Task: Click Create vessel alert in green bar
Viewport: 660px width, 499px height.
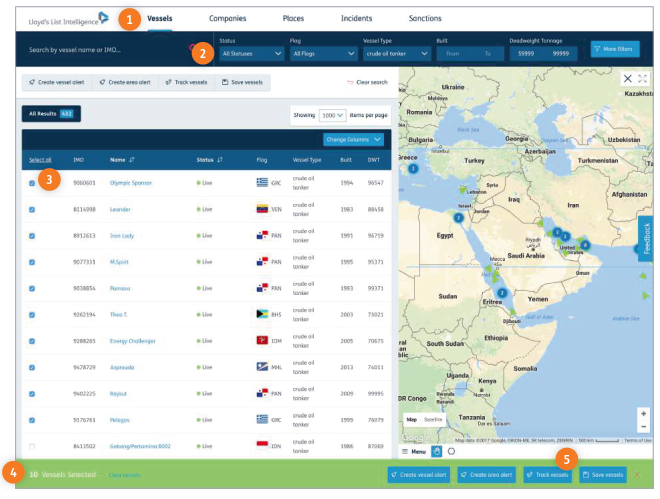Action: pos(419,475)
